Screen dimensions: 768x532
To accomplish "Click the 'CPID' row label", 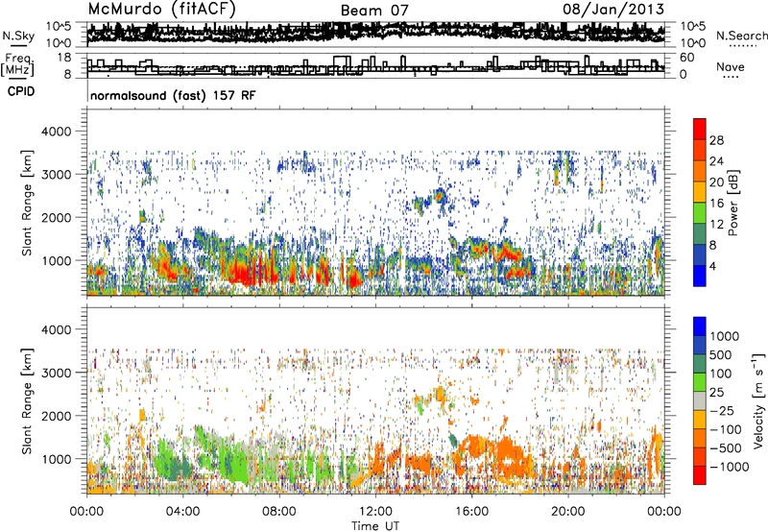I will 21,91.
